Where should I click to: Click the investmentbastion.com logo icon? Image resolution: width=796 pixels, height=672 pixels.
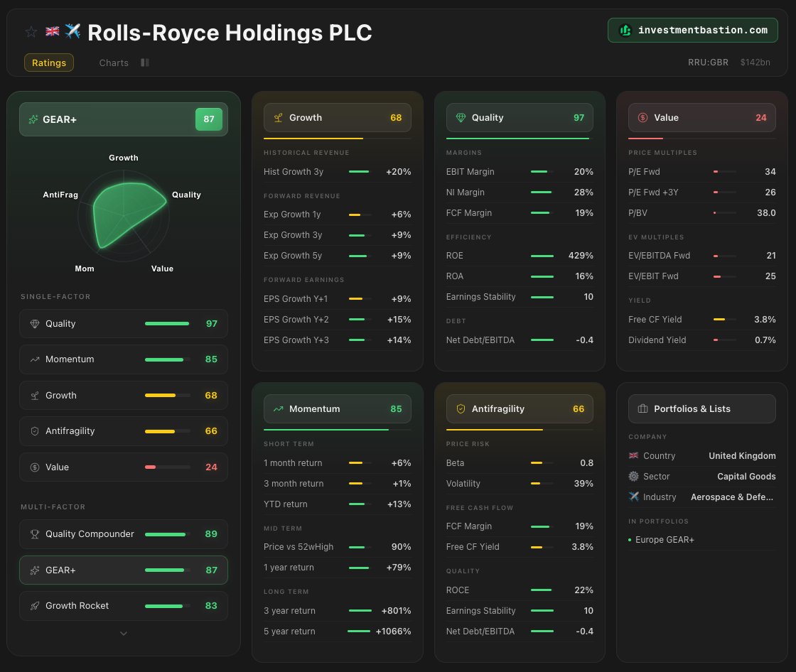tap(625, 31)
